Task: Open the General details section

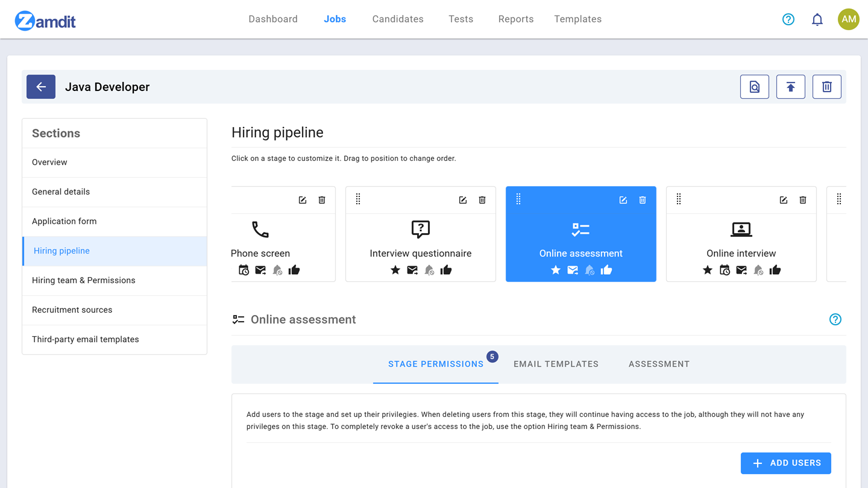Action: (x=115, y=192)
